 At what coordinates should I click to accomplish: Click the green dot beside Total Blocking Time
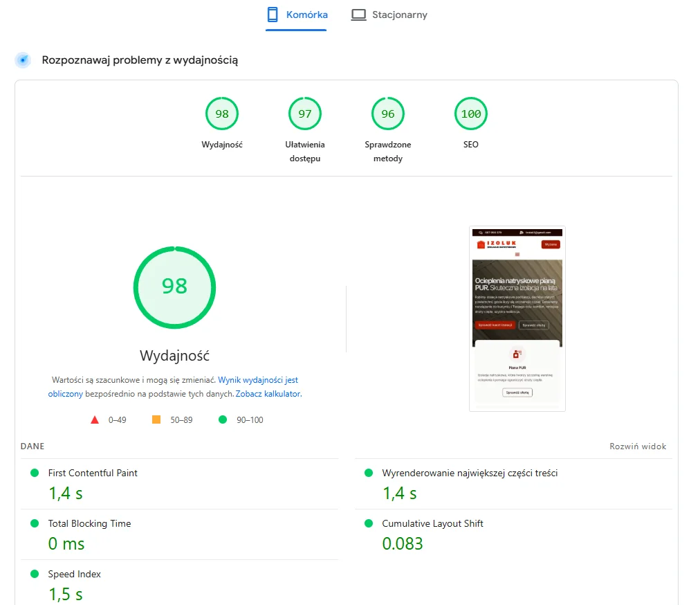[35, 523]
